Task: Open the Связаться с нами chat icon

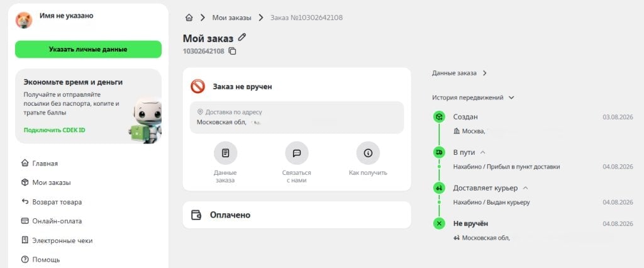Action: coord(297,154)
